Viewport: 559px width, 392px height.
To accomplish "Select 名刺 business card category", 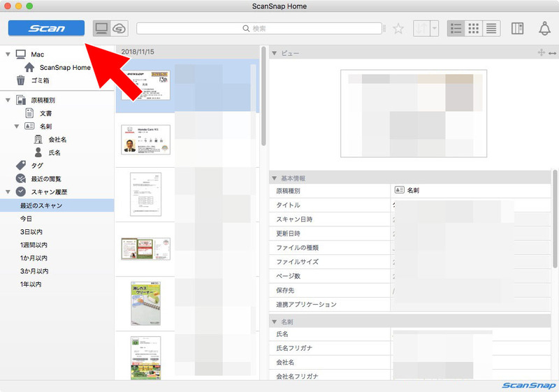I will [45, 126].
